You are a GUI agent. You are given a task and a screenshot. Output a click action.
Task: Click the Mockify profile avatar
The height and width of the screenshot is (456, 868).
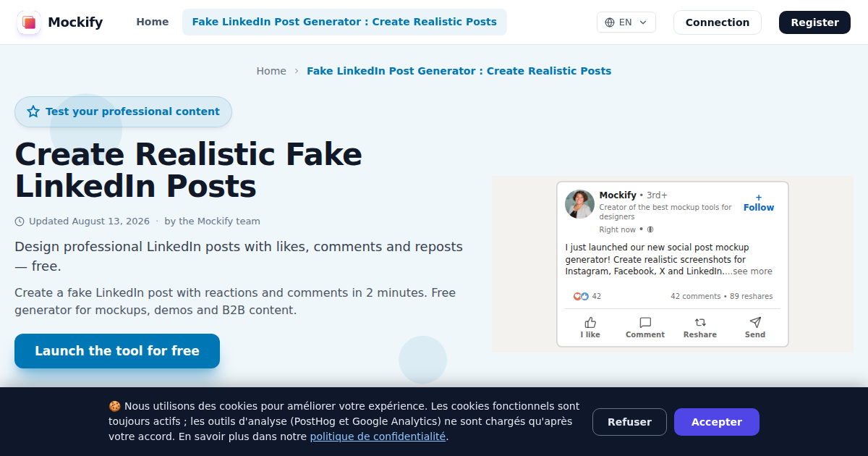pyautogui.click(x=579, y=204)
